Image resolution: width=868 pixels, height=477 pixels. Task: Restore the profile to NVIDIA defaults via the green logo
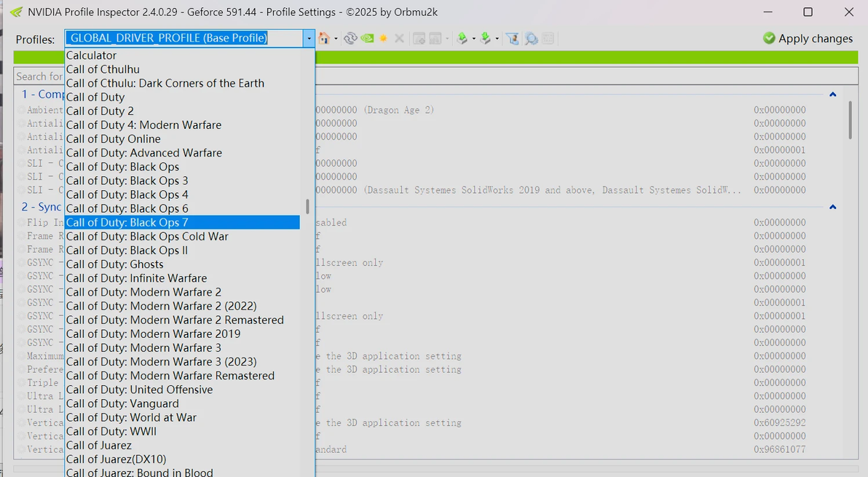(366, 38)
